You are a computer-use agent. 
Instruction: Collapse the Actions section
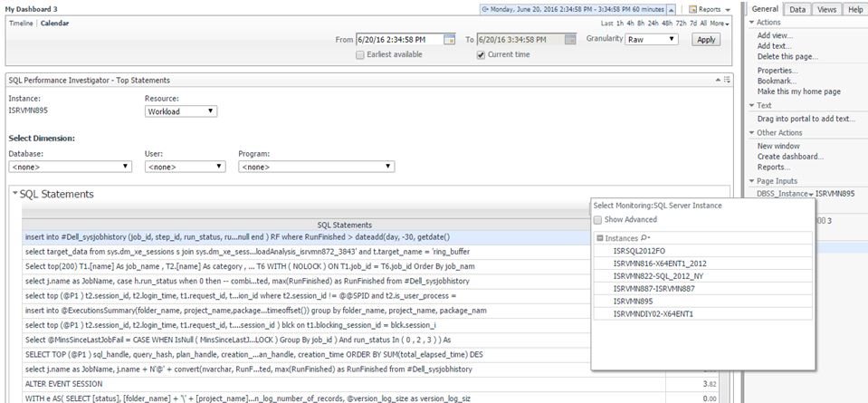(x=752, y=22)
